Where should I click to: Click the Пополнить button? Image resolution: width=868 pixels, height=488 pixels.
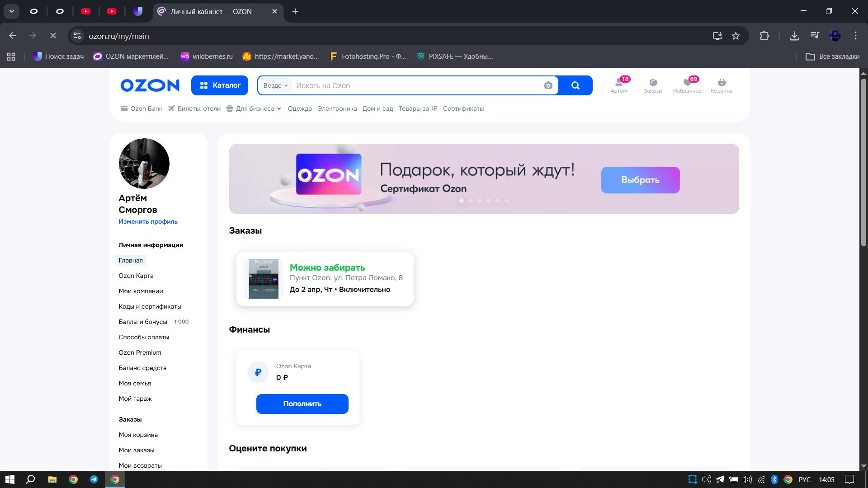click(302, 404)
